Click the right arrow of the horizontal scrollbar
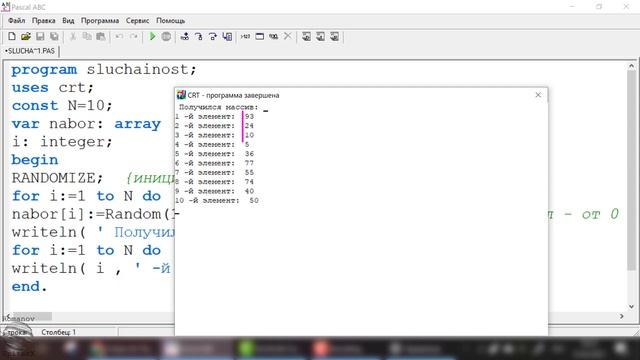Image resolution: width=640 pixels, height=360 pixels. [622, 316]
